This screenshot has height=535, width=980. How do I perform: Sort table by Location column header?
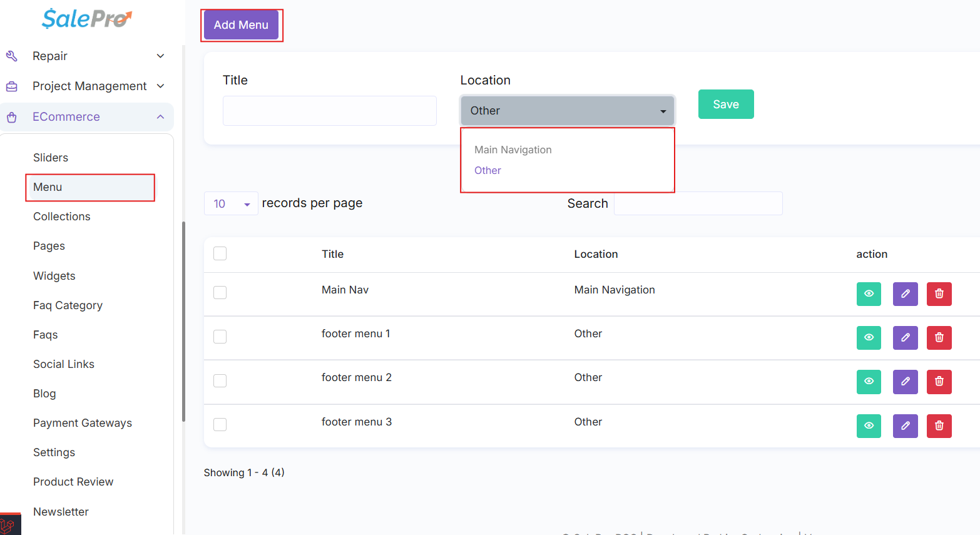pos(596,254)
